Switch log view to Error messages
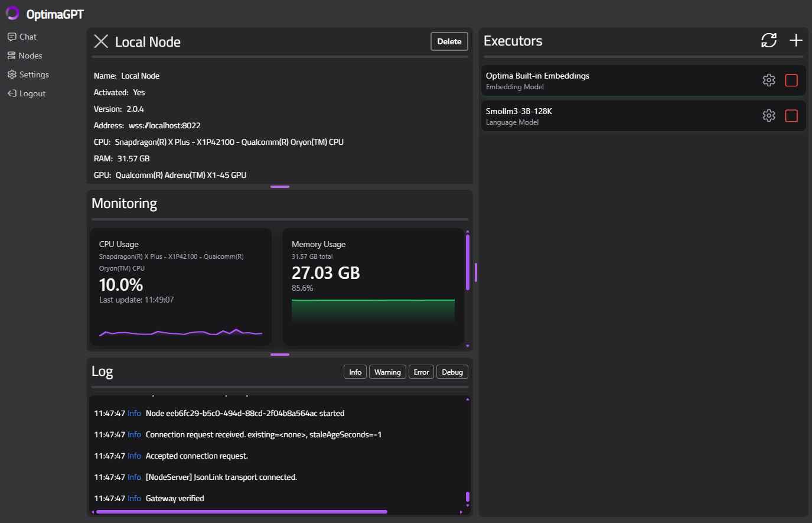Image resolution: width=812 pixels, height=523 pixels. click(x=421, y=372)
